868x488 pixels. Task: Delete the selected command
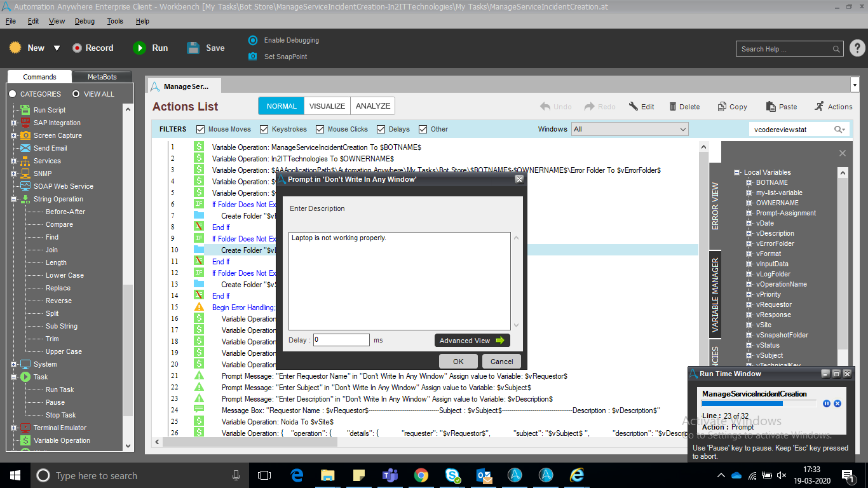(684, 107)
